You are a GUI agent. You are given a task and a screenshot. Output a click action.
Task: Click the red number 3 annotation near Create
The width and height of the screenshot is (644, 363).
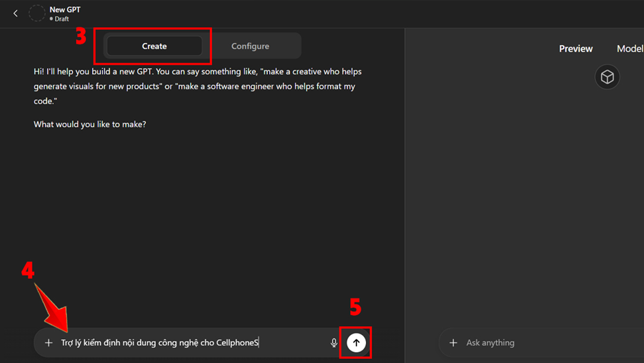80,37
